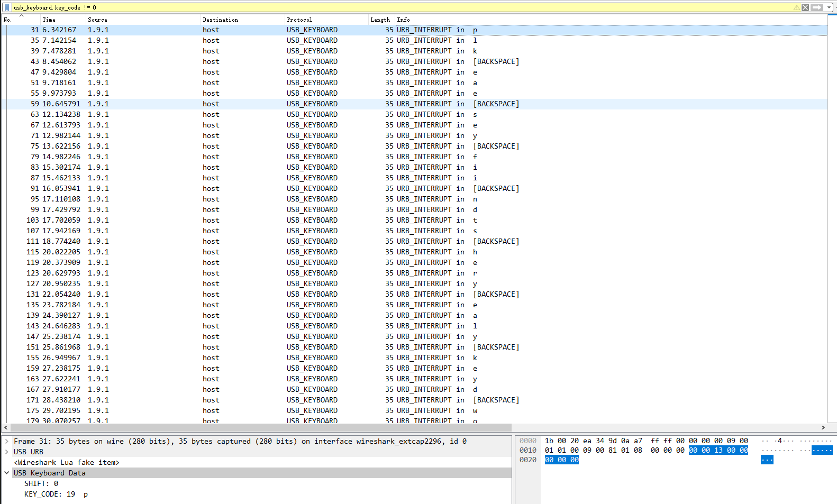837x504 pixels.
Task: Select packet 171 BACKSPACE at 28.438210
Action: click(x=415, y=400)
